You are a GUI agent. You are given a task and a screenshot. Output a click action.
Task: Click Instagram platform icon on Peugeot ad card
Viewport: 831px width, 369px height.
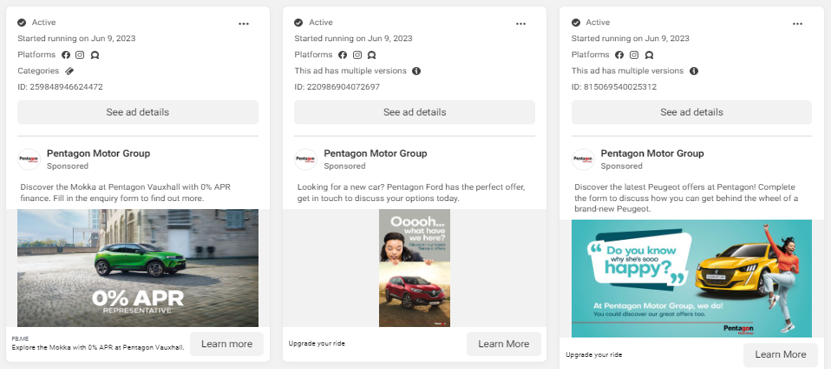point(634,55)
